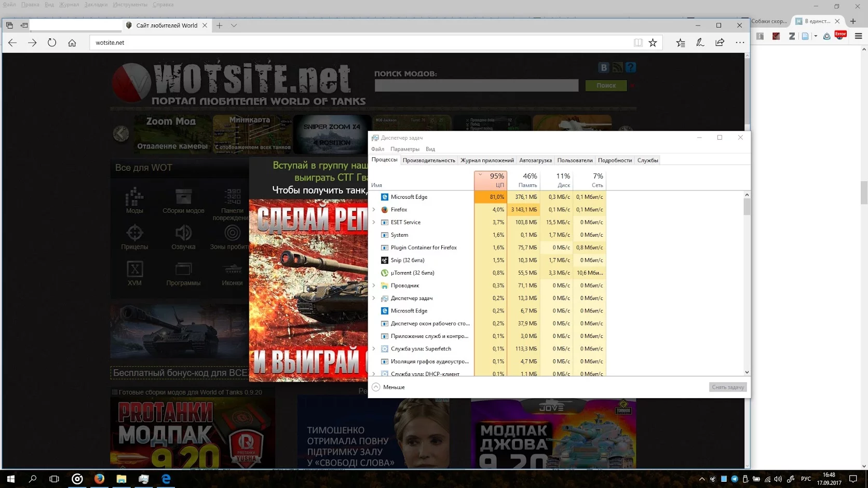This screenshot has height=488, width=868.
Task: Sort processes by Диск column header
Action: pyautogui.click(x=557, y=180)
